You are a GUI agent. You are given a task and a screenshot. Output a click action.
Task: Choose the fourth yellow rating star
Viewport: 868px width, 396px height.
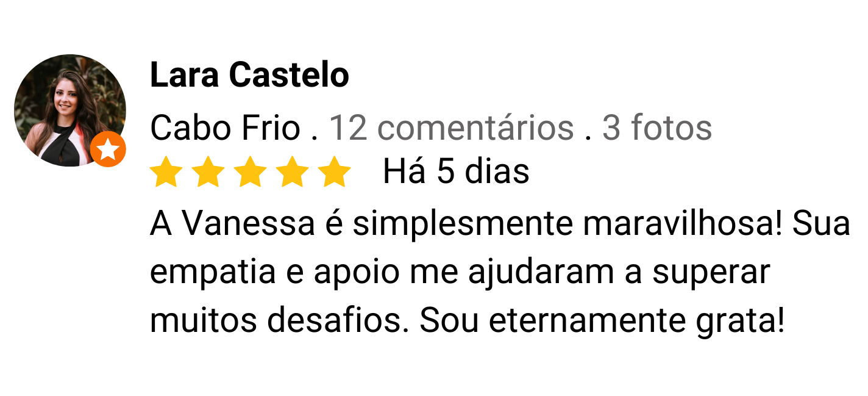(293, 171)
